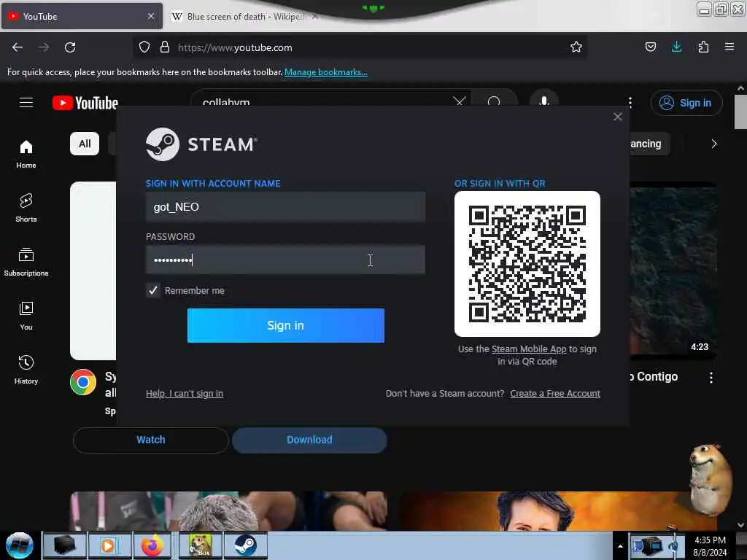Open Steam from the taskbar
This screenshot has height=560, width=747.
click(x=245, y=545)
